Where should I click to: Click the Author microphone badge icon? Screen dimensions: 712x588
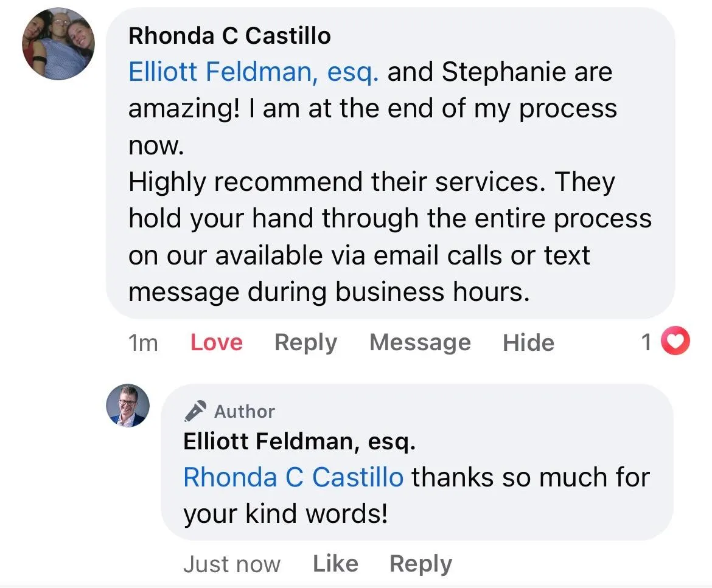pyautogui.click(x=195, y=412)
